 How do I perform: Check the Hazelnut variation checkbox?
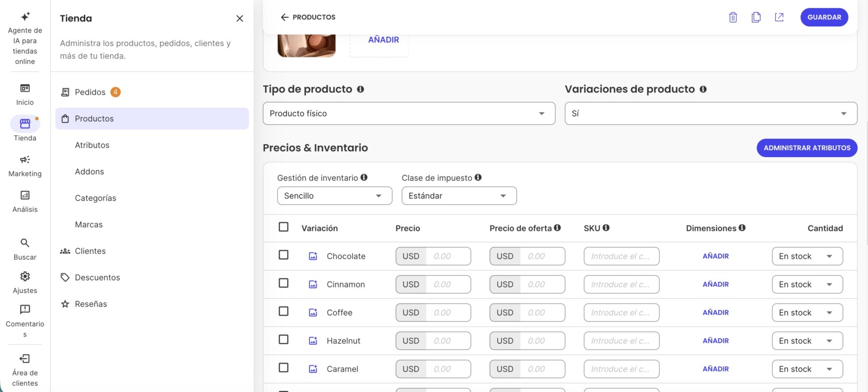[284, 340]
